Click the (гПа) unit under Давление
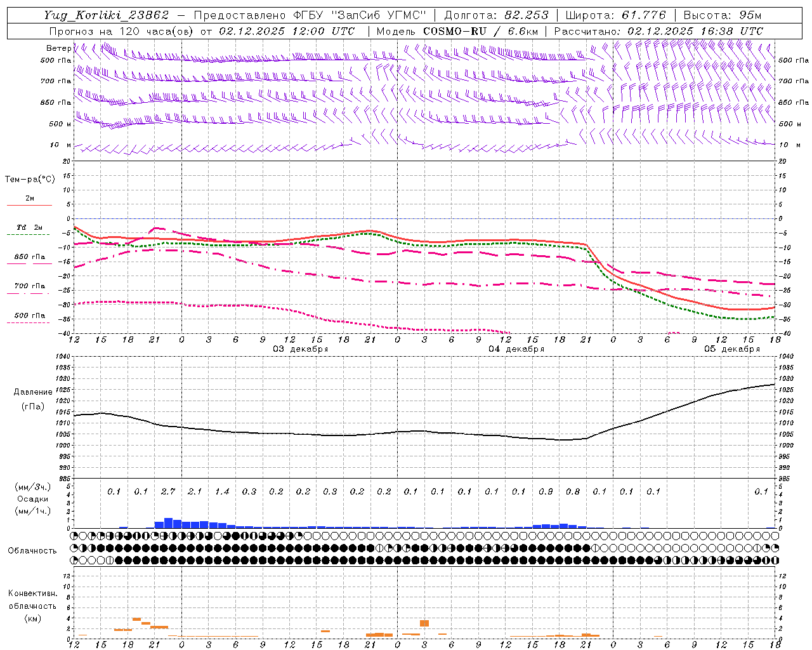 [33, 406]
